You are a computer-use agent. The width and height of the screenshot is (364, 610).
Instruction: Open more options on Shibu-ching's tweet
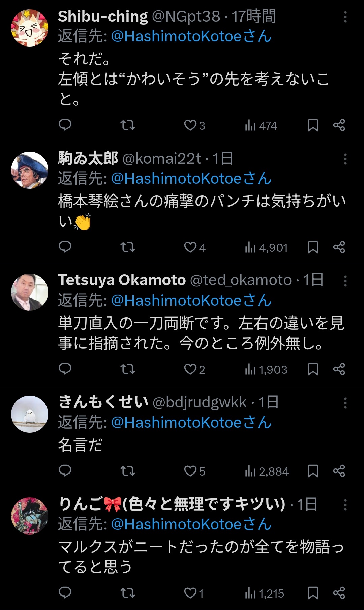click(345, 17)
